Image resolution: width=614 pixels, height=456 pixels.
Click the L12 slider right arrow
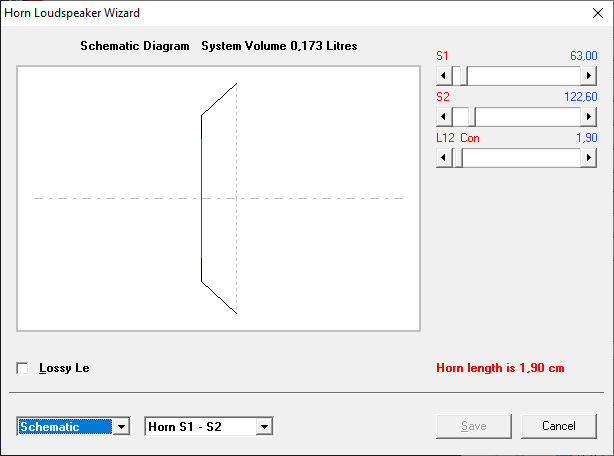point(589,158)
